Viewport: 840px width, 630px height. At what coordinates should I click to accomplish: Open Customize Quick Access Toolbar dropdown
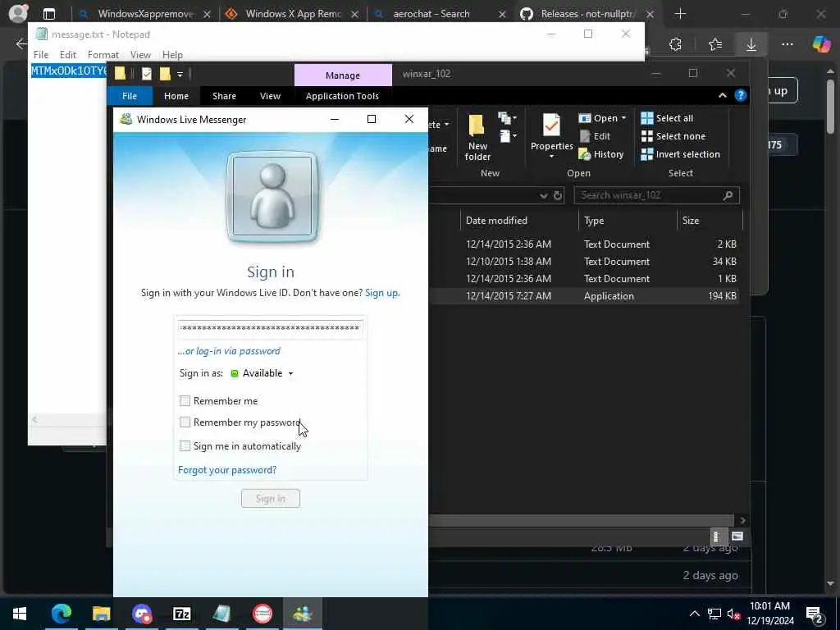tap(180, 75)
